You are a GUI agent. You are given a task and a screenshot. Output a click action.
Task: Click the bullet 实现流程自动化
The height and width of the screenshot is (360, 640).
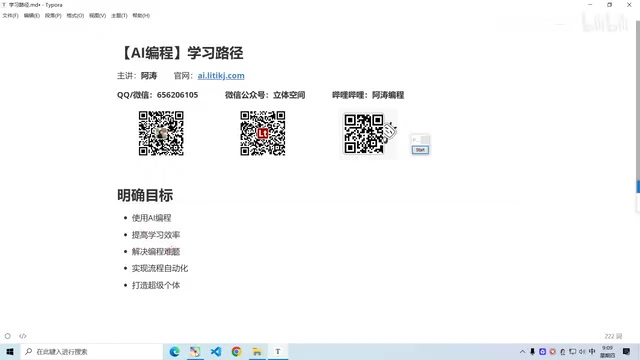tap(160, 269)
